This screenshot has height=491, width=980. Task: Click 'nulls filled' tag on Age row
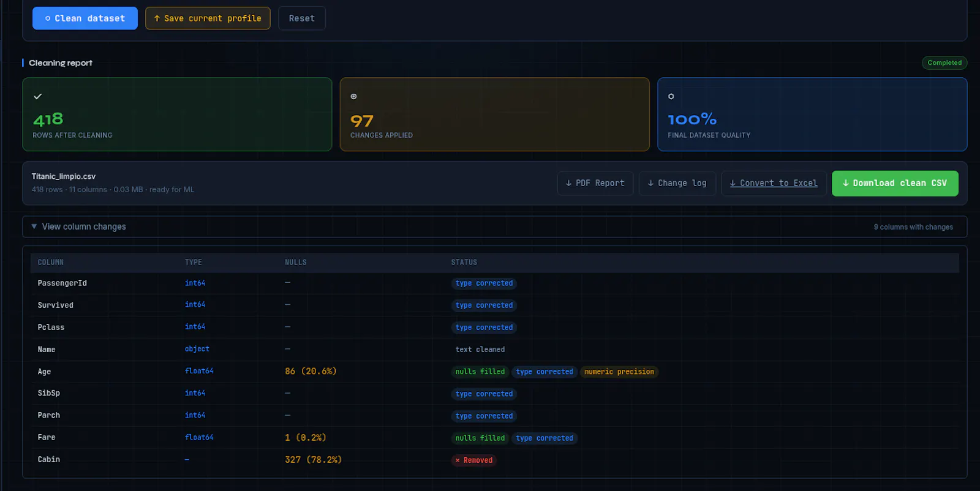tap(480, 372)
